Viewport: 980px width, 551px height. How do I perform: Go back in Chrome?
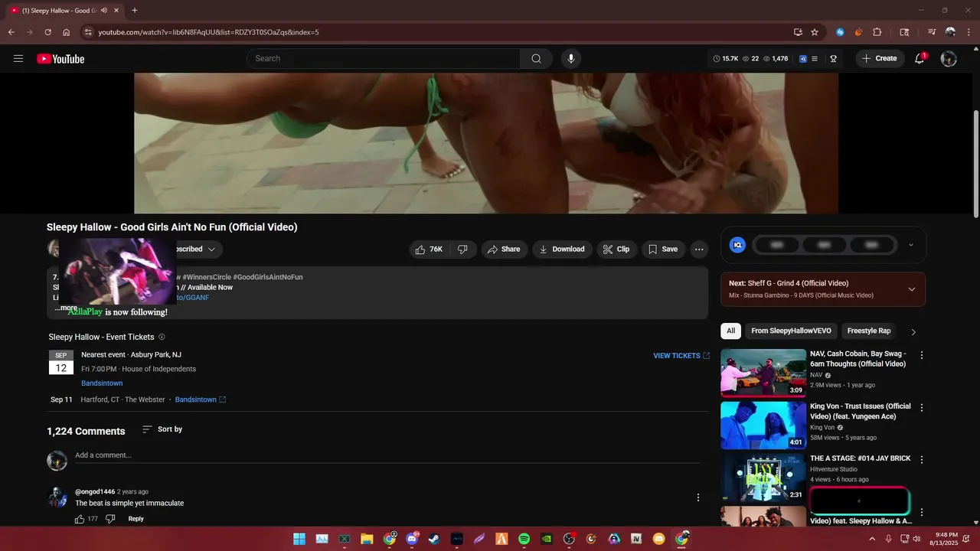click(x=11, y=32)
